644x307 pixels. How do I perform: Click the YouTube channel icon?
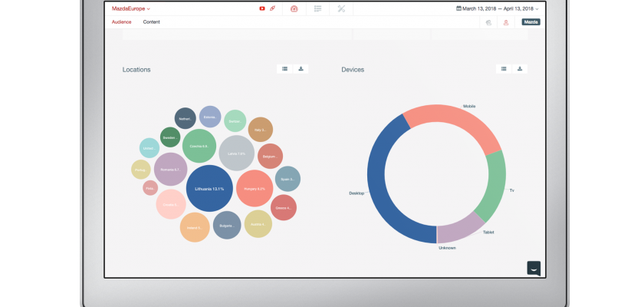(262, 8)
